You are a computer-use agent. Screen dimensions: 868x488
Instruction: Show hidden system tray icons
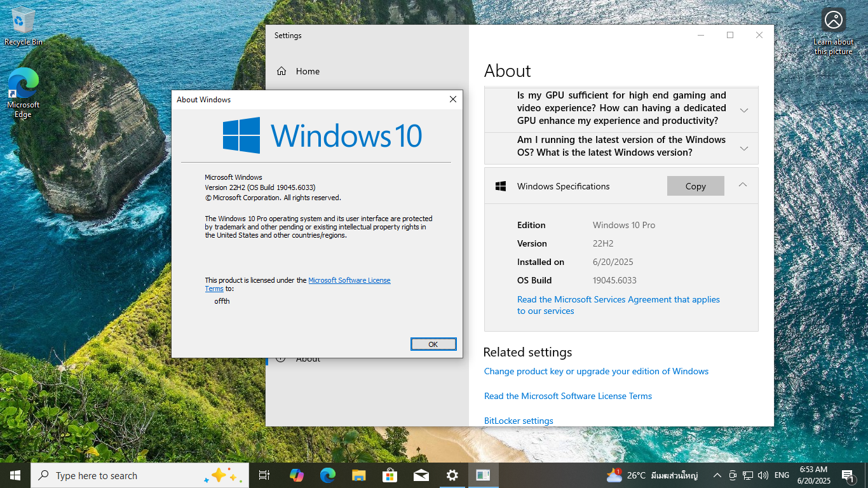click(x=717, y=475)
